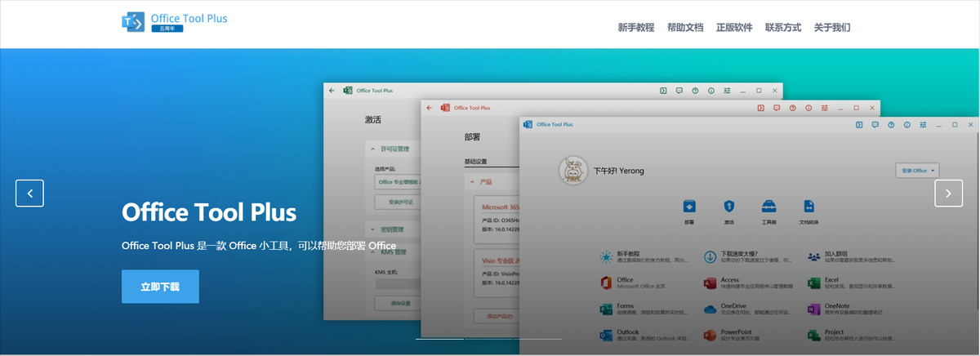Click the help question icon in front window titlebar

click(x=891, y=125)
